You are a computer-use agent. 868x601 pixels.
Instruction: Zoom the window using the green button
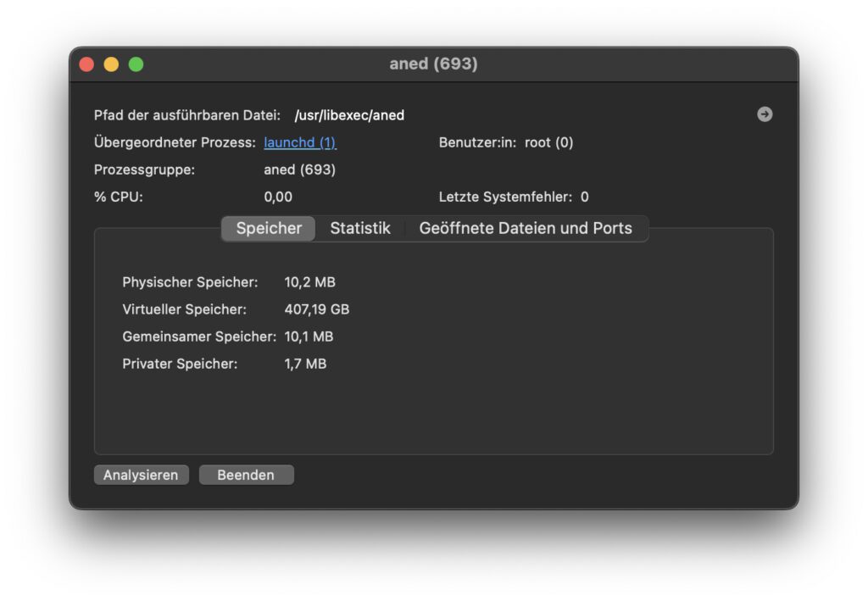136,64
